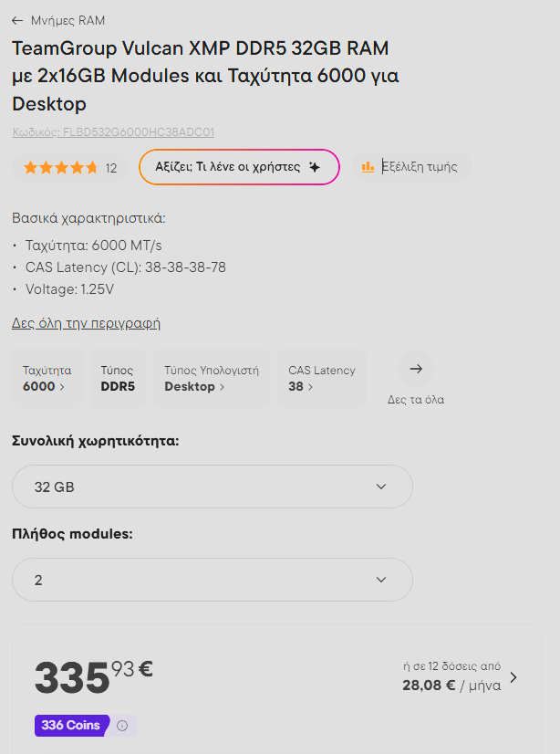Select the Τύπος DDR5 spec chip

click(x=118, y=378)
